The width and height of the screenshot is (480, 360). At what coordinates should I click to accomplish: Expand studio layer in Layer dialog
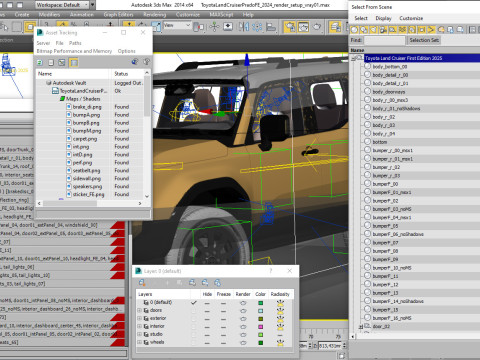[140, 334]
